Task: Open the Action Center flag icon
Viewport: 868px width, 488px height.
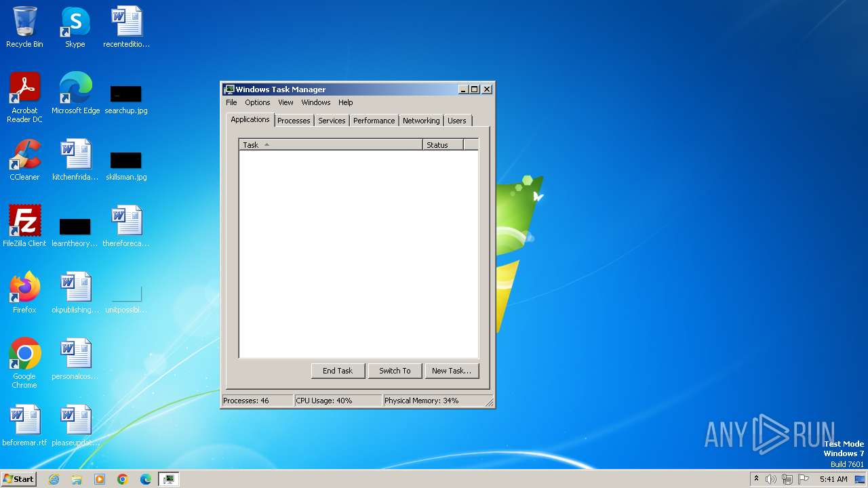Action: click(x=804, y=479)
